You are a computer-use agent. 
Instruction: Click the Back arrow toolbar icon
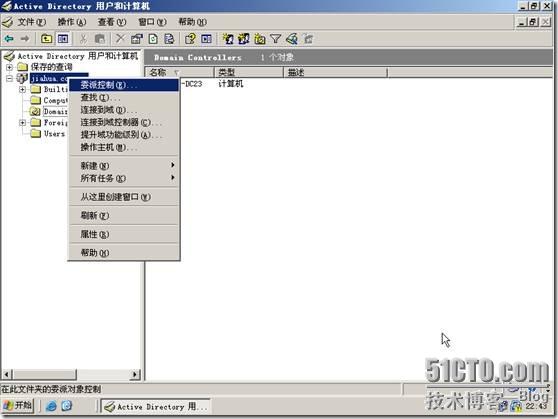[x=9, y=38]
